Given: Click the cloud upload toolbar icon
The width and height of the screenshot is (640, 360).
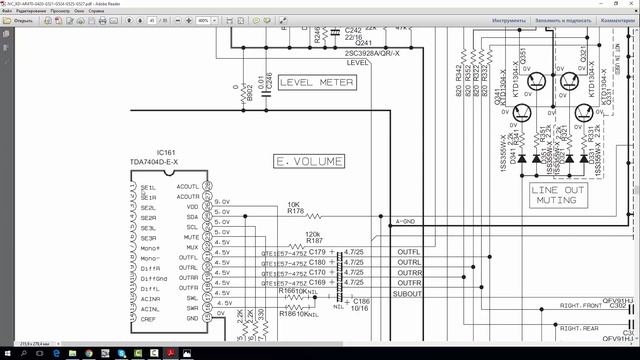Looking at the screenshot, I should 81,20.
